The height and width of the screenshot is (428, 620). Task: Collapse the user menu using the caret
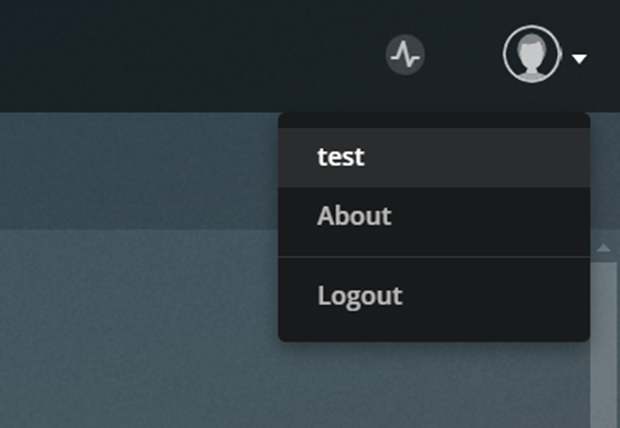(x=580, y=59)
